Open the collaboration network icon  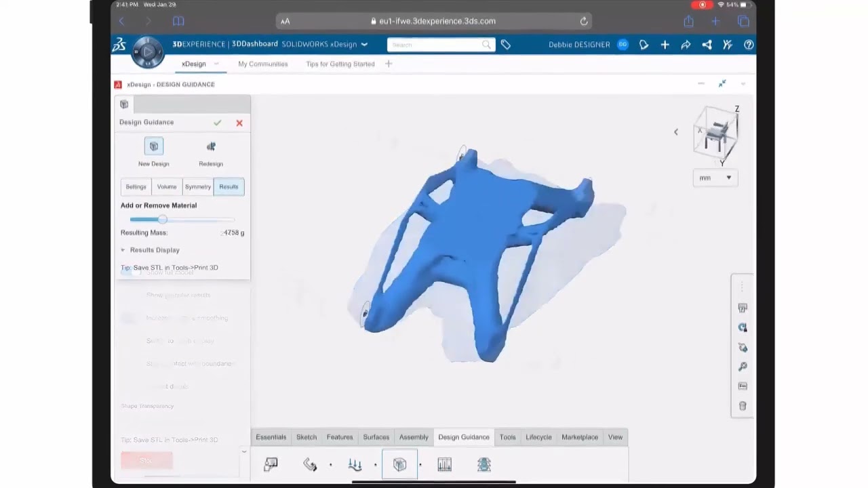coord(707,45)
